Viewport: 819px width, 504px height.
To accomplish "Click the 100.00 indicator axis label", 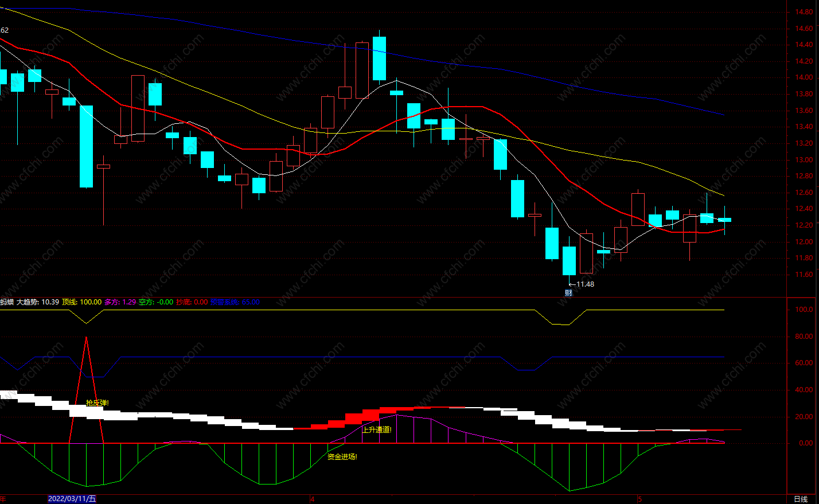I will click(x=804, y=310).
